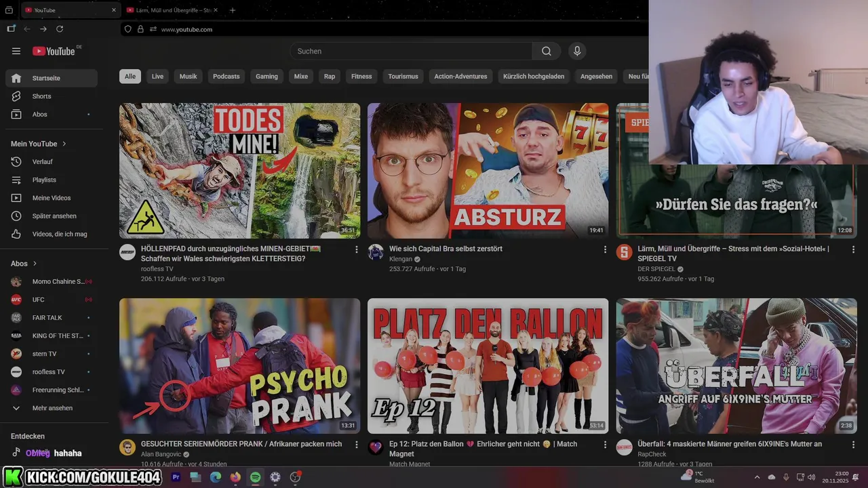Open options menu for the Serienmörder Prank video
Image resolution: width=868 pixels, height=488 pixels.
click(357, 445)
